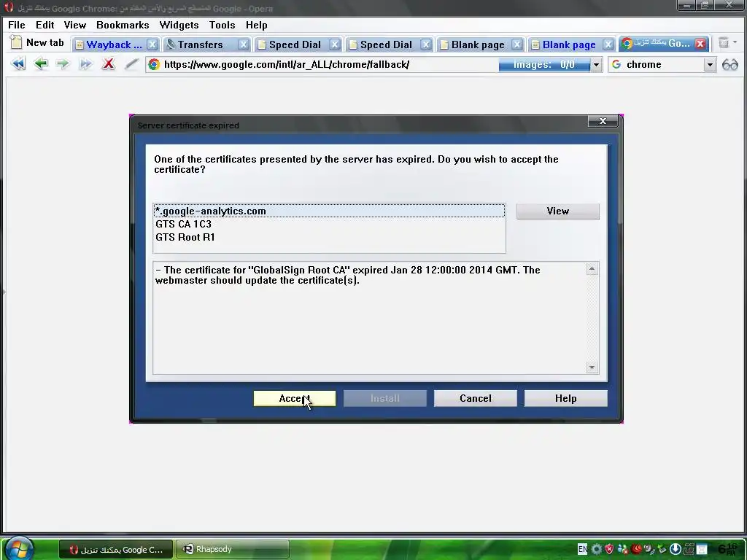Click Cancel in the certificate dialog

coord(475,399)
